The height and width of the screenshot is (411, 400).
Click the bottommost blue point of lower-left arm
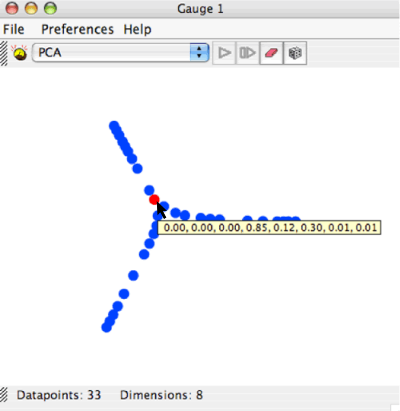coord(106,327)
